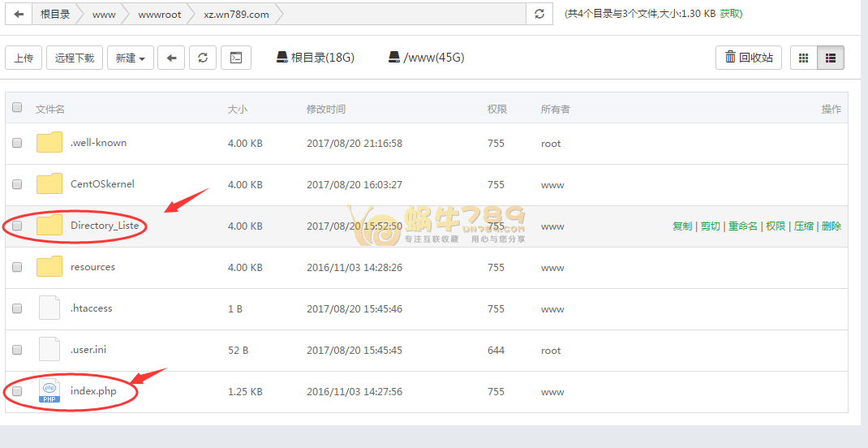
Task: Go to 根目录 breadcrumb segment
Action: [x=55, y=14]
